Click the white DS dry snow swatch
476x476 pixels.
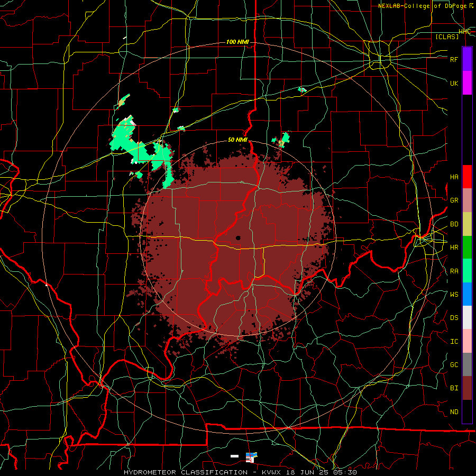[x=467, y=317]
